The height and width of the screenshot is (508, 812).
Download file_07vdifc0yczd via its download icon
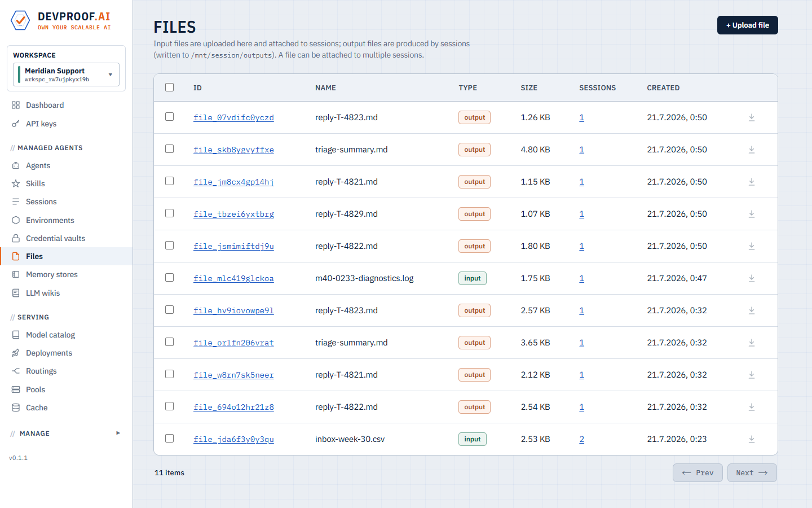click(x=752, y=117)
